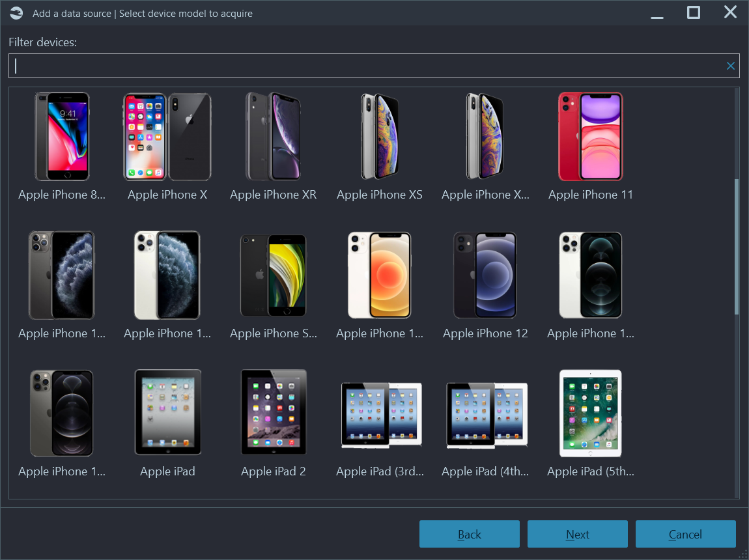Maximize the dialog window
Image resolution: width=749 pixels, height=560 pixels.
pos(693,12)
